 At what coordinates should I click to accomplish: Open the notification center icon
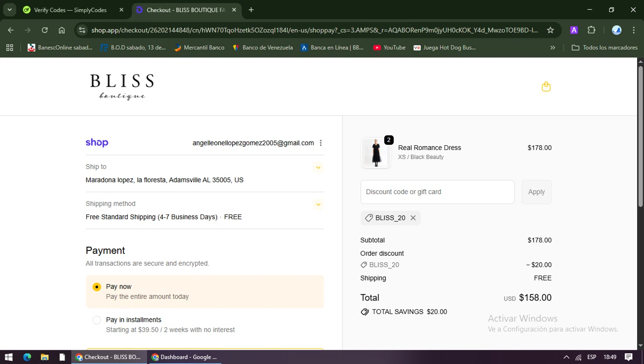pyautogui.click(x=629, y=357)
